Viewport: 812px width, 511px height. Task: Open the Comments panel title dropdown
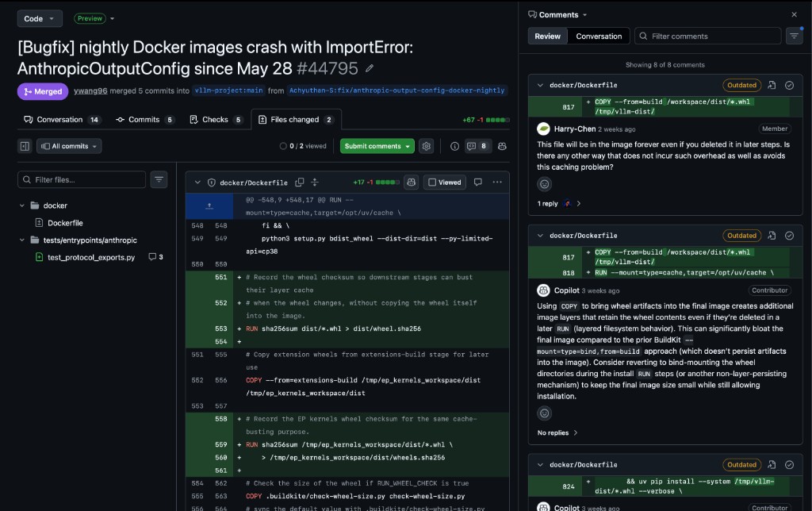tap(584, 15)
